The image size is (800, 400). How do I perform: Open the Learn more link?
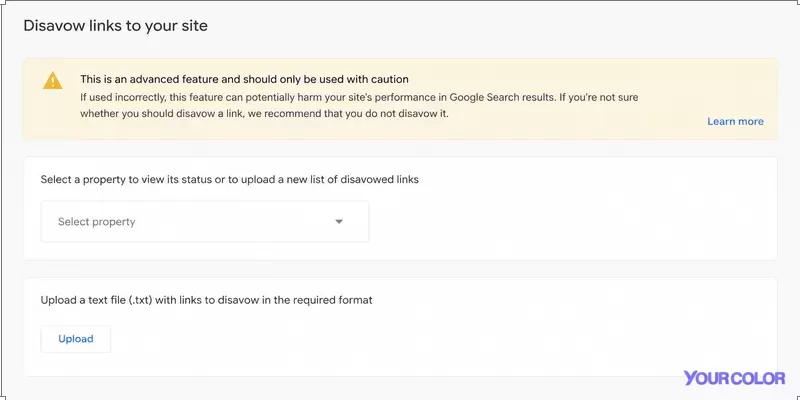pos(735,121)
